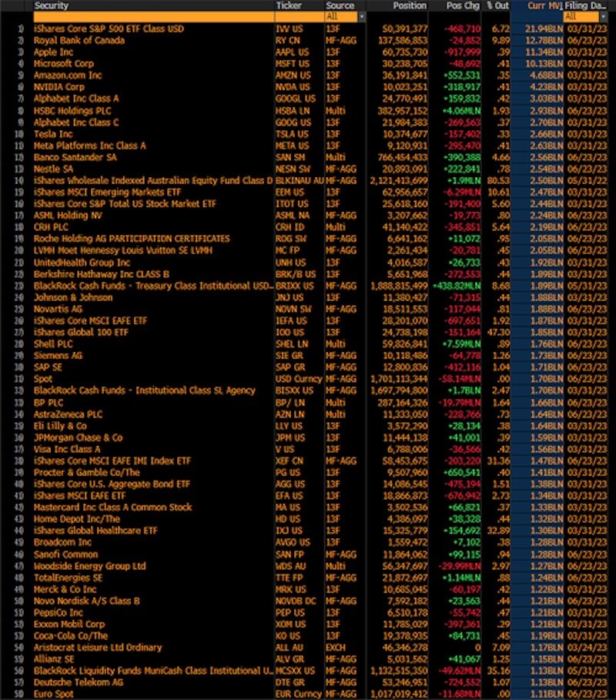The image size is (616, 700).
Task: Open Mastercard Inc Class A Common Stock
Action: point(112,507)
